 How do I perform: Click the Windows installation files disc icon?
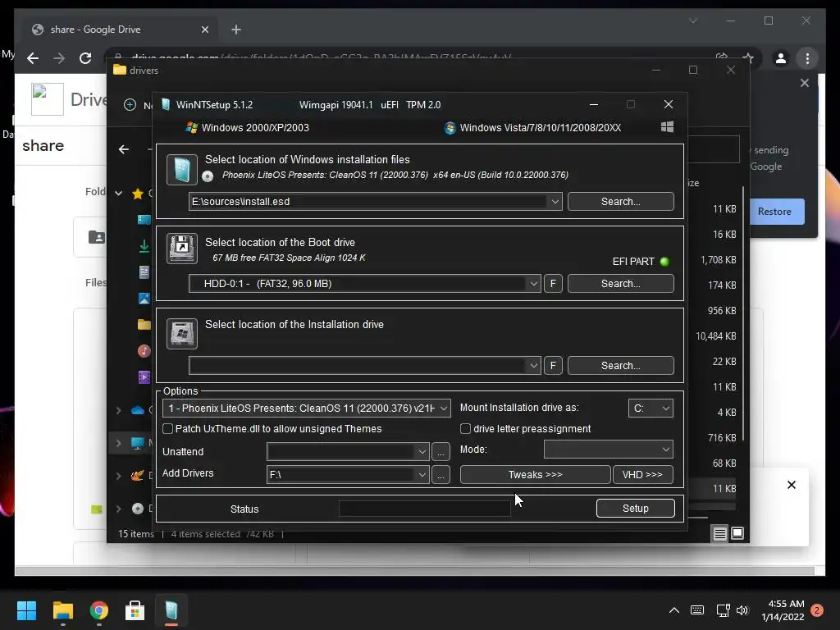181,169
